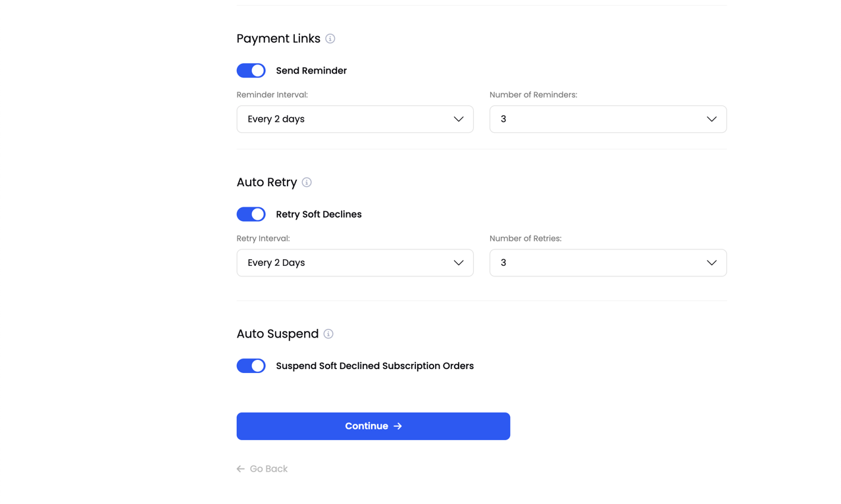Click the Suspend Soft Declined Subscription Orders text
841x504 pixels.
tap(374, 366)
